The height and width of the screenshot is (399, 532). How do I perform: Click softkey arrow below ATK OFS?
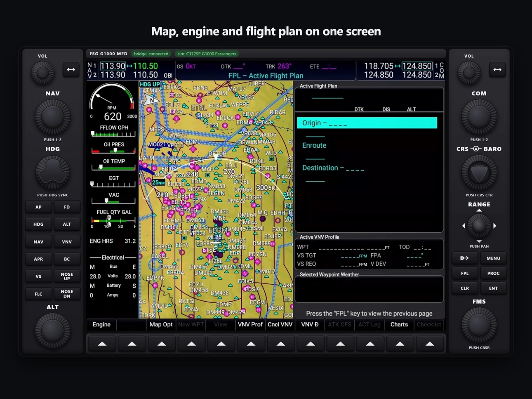tap(340, 343)
